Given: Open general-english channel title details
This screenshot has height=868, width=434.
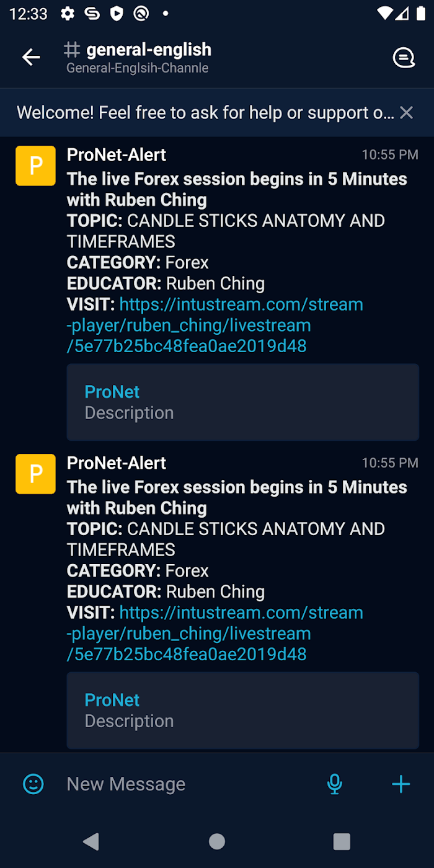Looking at the screenshot, I should click(149, 50).
